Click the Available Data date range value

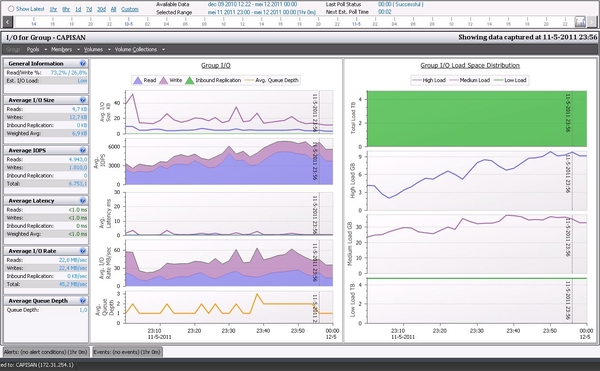252,4
